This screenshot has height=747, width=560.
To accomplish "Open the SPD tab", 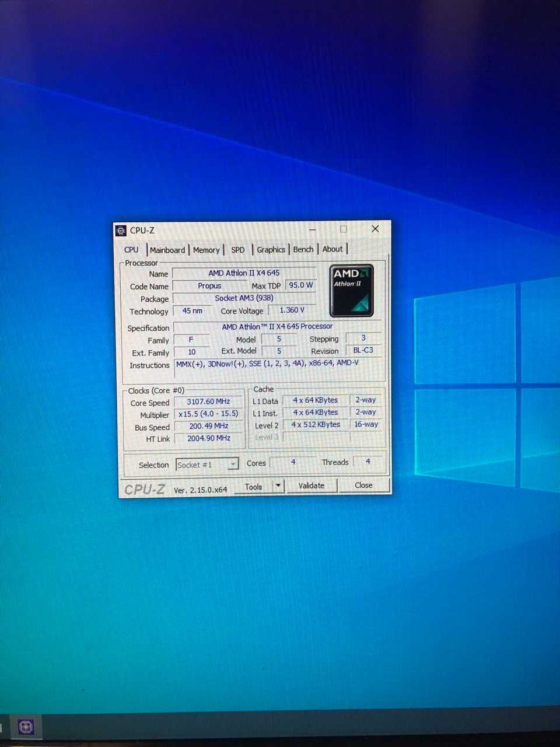I will 238,250.
